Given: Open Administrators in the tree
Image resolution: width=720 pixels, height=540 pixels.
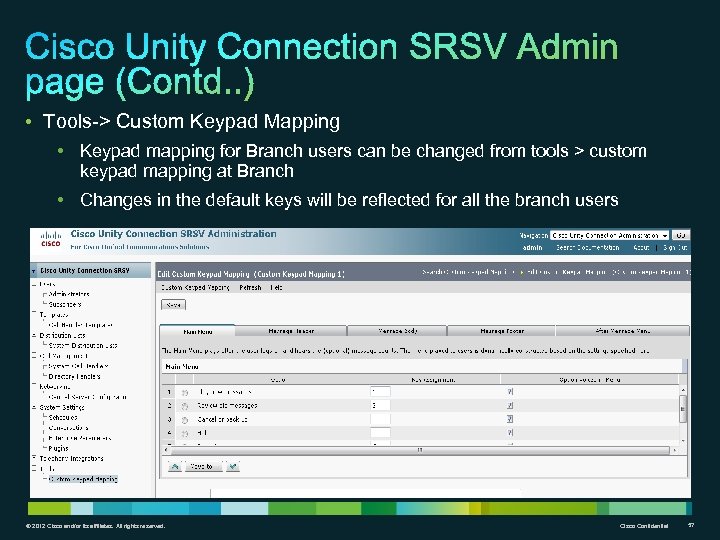Looking at the screenshot, I should (x=69, y=294).
